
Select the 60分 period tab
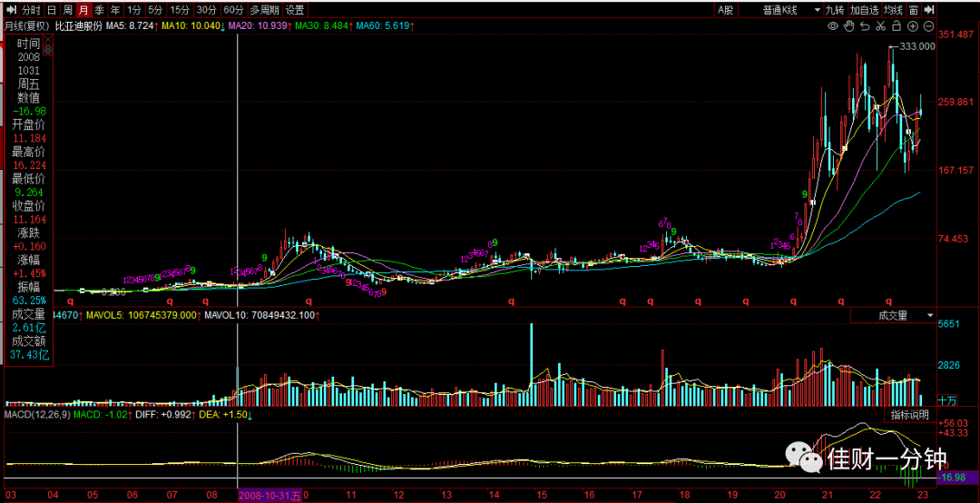point(233,10)
